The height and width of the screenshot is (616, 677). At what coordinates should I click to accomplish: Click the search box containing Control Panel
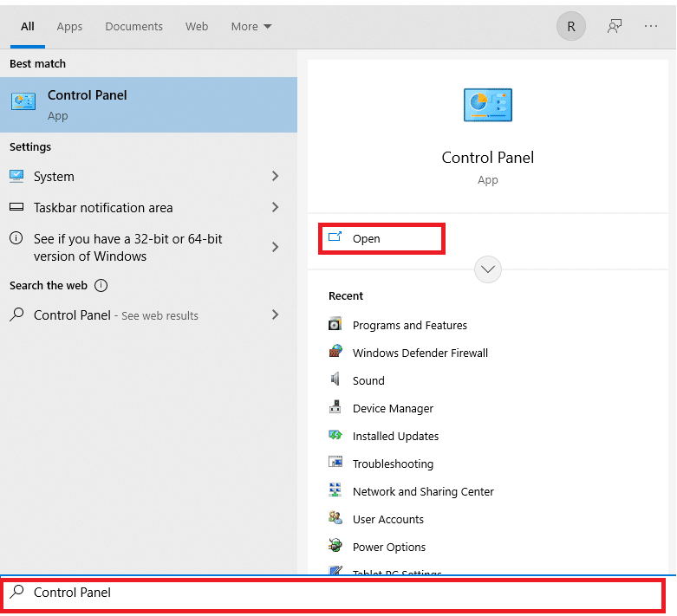click(338, 593)
